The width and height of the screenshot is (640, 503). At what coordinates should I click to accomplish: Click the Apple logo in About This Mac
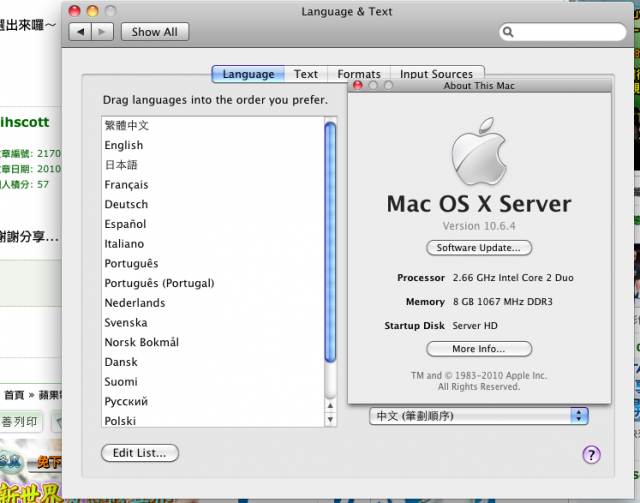coord(479,151)
